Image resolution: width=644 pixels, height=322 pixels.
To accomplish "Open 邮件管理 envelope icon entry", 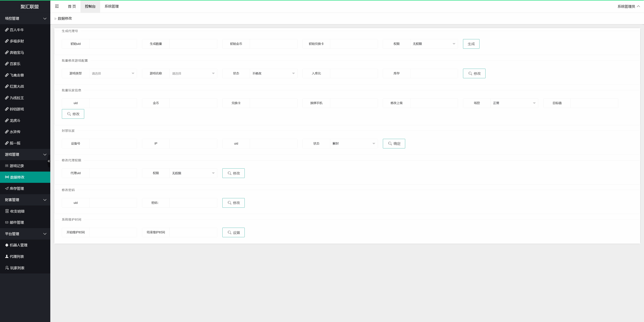I will [x=17, y=222].
